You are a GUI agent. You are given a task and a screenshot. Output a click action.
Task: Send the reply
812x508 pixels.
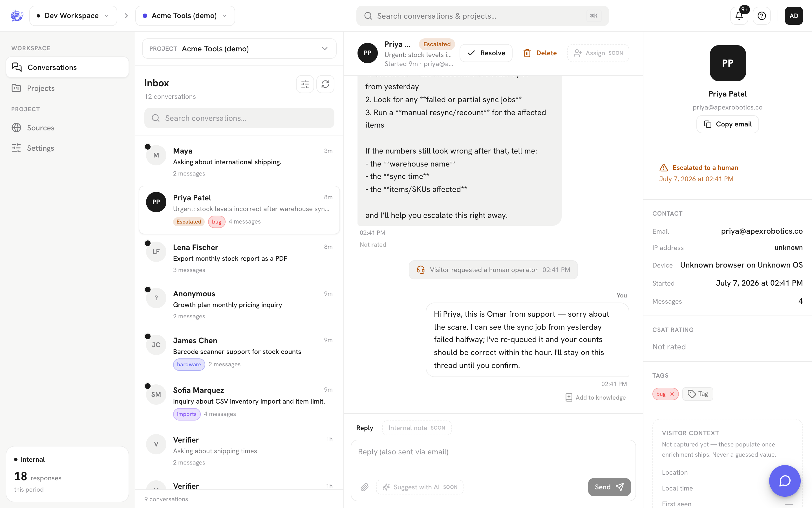point(609,487)
